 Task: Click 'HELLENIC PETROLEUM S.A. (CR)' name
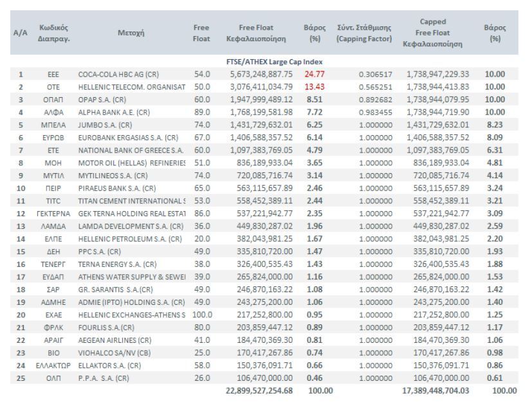130,239
